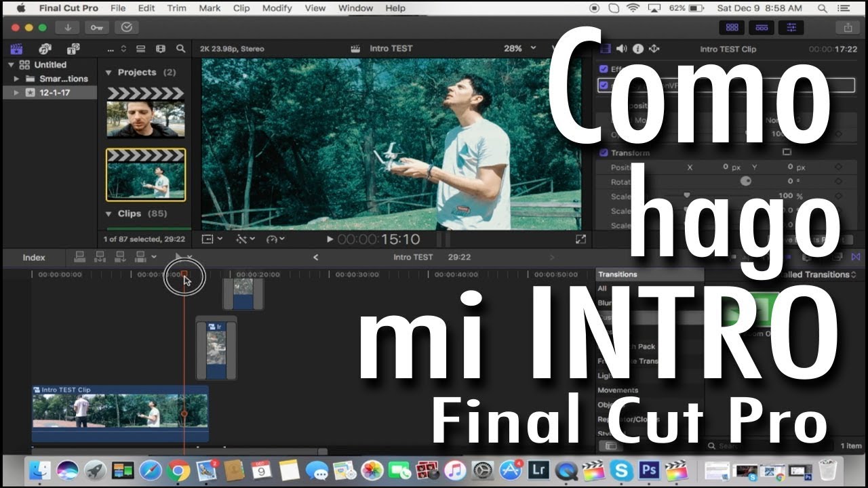Open edit options dropdown beside overwrite icon
Image resolution: width=868 pixels, height=488 pixels.
point(154,257)
